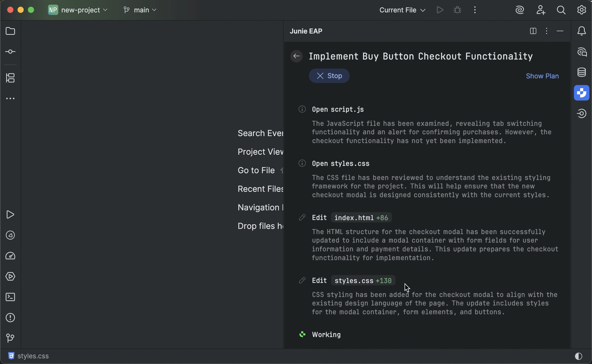Open the Problems tool window icon
The width and height of the screenshot is (592, 364).
(x=10, y=318)
